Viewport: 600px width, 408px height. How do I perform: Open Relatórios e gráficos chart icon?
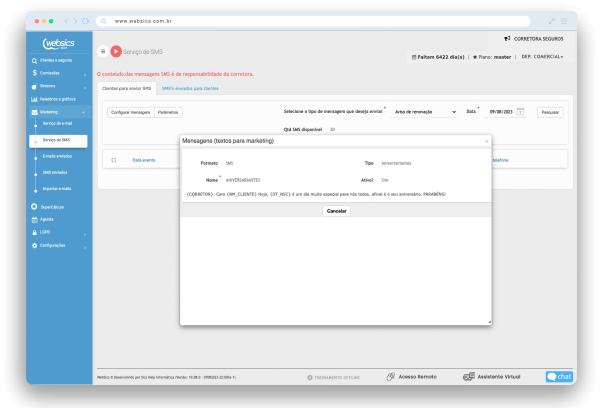[34, 99]
